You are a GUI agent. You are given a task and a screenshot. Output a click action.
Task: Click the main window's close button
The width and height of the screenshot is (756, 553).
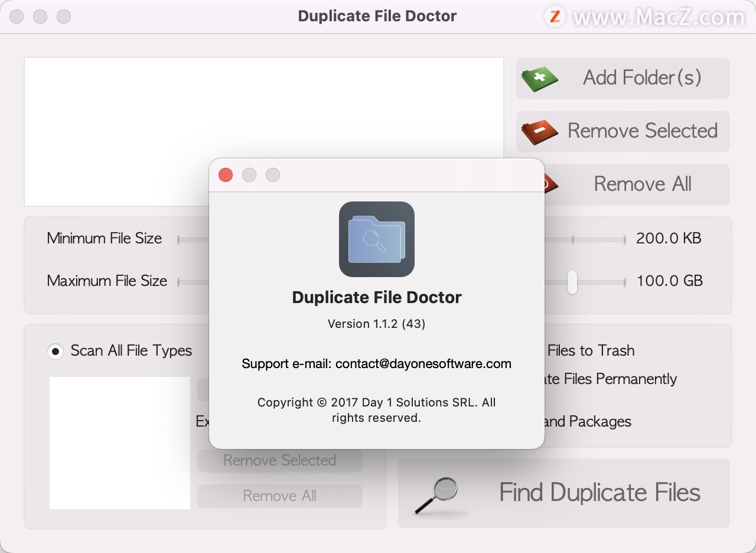click(x=17, y=17)
